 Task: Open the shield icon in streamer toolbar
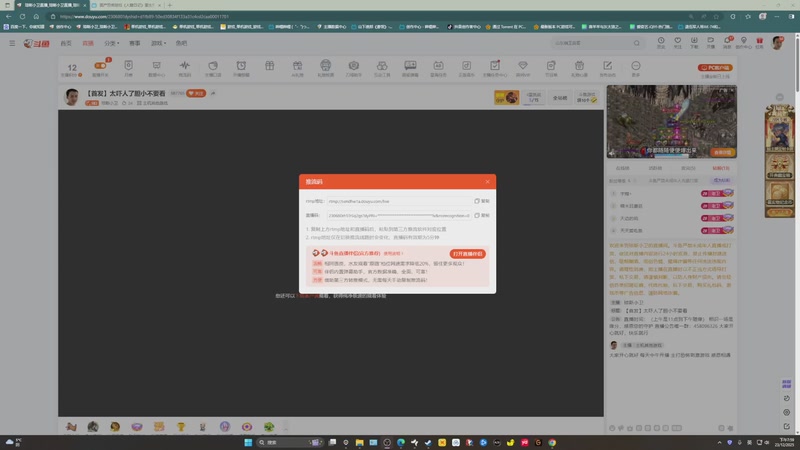coord(129,65)
